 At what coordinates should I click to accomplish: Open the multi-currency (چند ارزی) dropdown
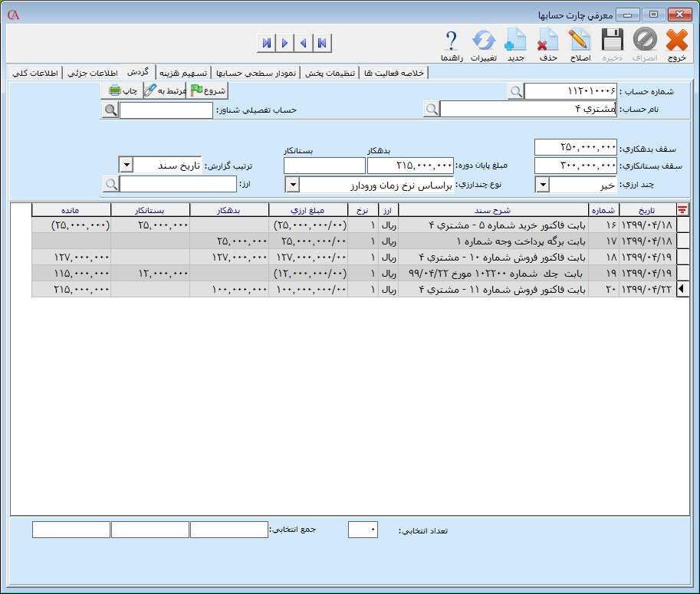542,185
